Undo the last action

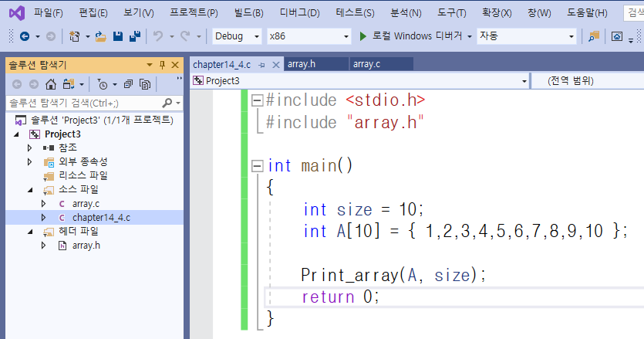coord(157,36)
